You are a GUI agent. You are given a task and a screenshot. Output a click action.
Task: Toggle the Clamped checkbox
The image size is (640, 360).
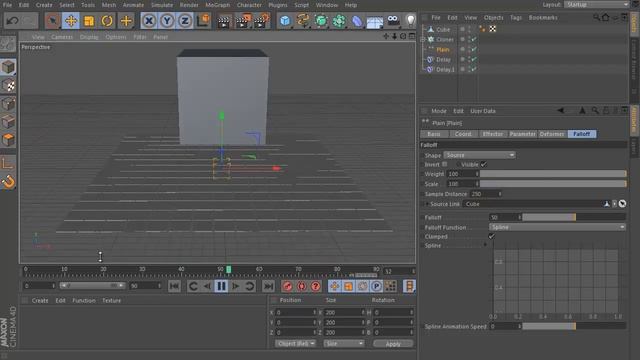click(x=491, y=237)
